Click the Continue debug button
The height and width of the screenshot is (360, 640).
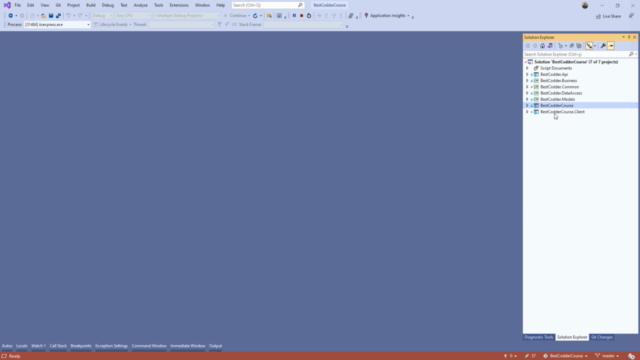point(235,16)
